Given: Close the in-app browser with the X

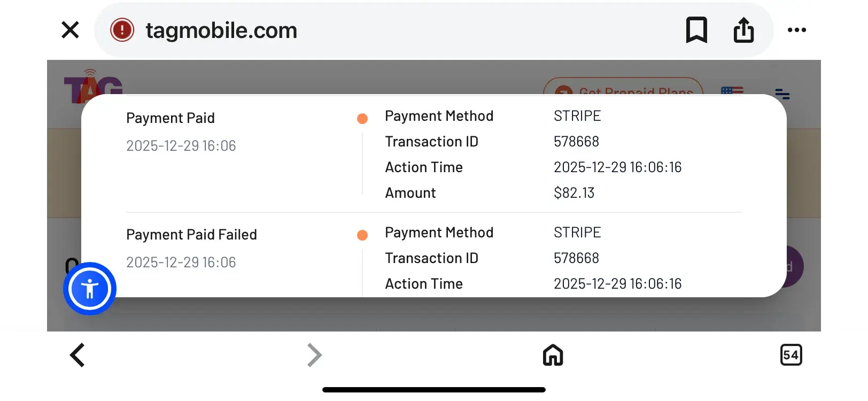Looking at the screenshot, I should tap(70, 30).
